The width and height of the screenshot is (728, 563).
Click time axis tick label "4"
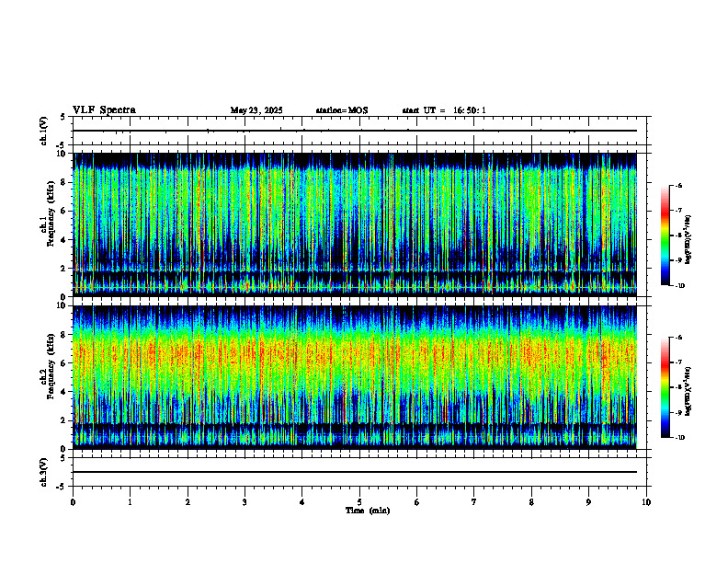[302, 502]
